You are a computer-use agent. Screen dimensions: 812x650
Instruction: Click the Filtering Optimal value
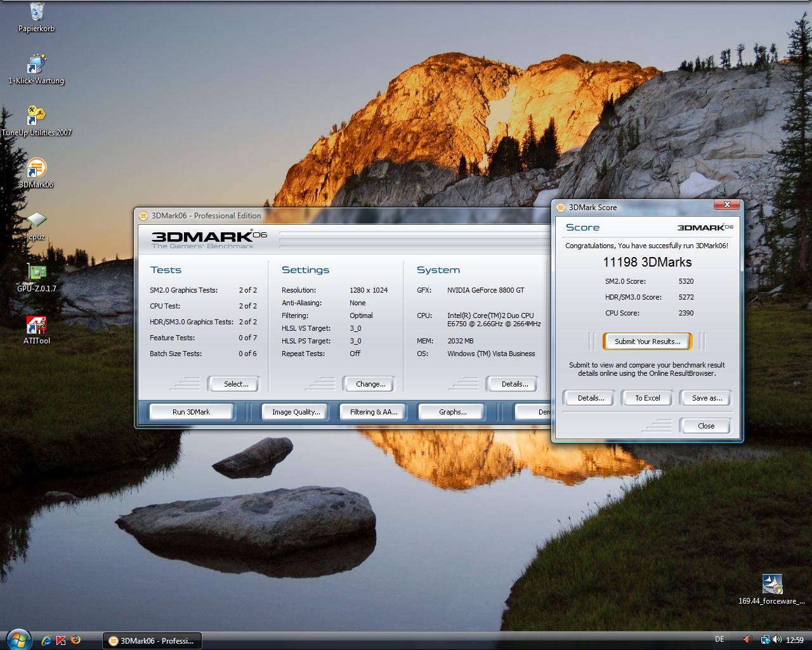pos(361,315)
